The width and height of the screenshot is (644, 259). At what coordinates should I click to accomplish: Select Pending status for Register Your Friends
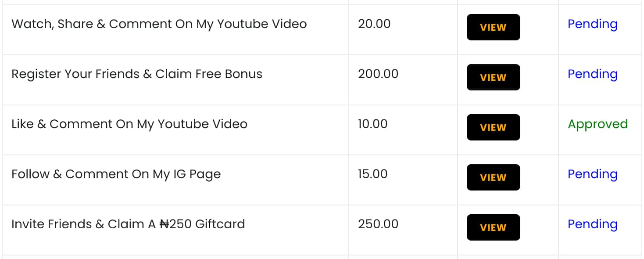[x=592, y=74]
